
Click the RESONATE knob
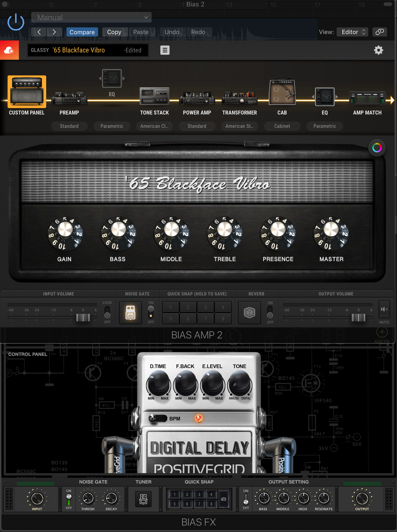click(323, 498)
